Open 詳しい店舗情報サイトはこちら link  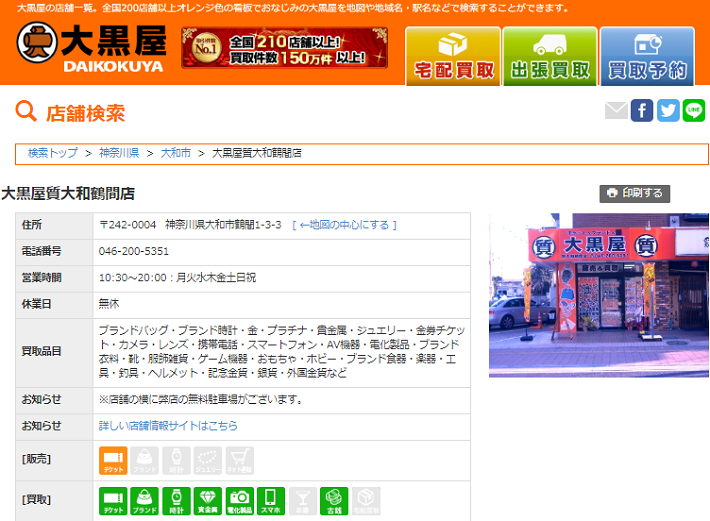click(168, 426)
